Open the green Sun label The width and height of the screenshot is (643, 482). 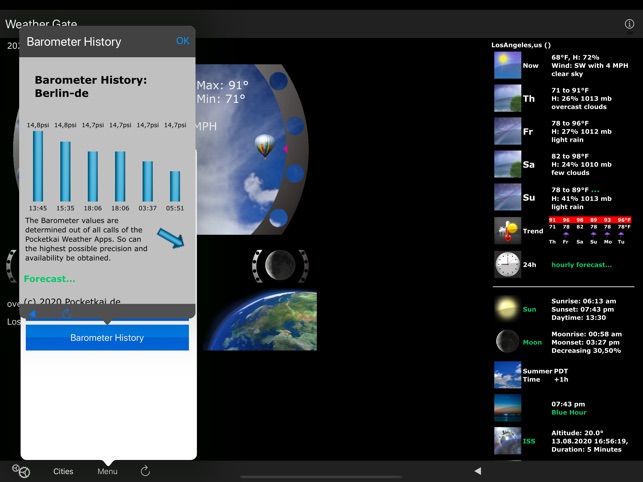(529, 309)
